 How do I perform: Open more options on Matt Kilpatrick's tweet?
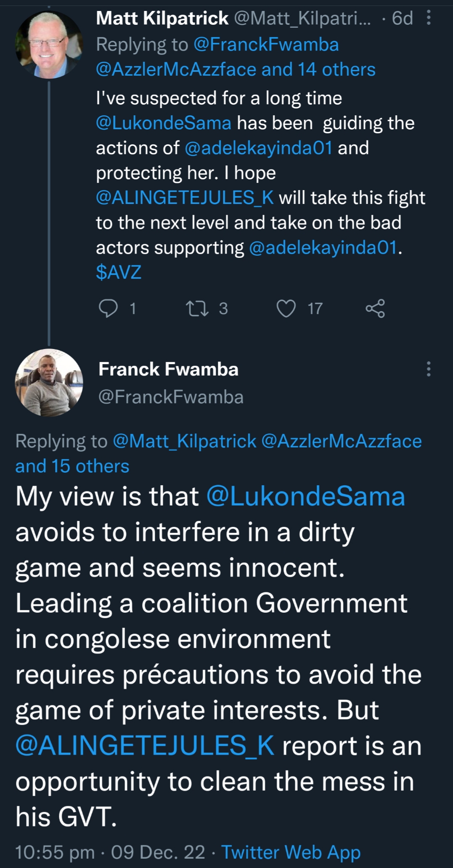[428, 18]
